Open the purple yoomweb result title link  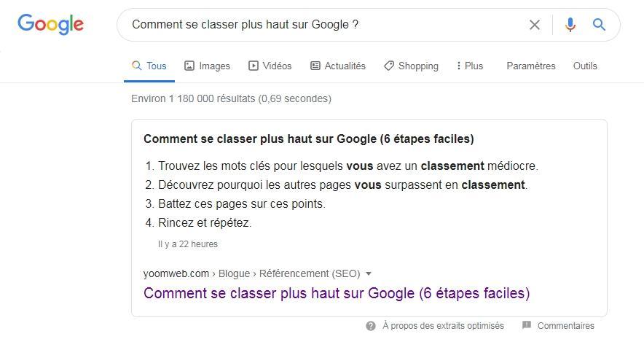337,293
